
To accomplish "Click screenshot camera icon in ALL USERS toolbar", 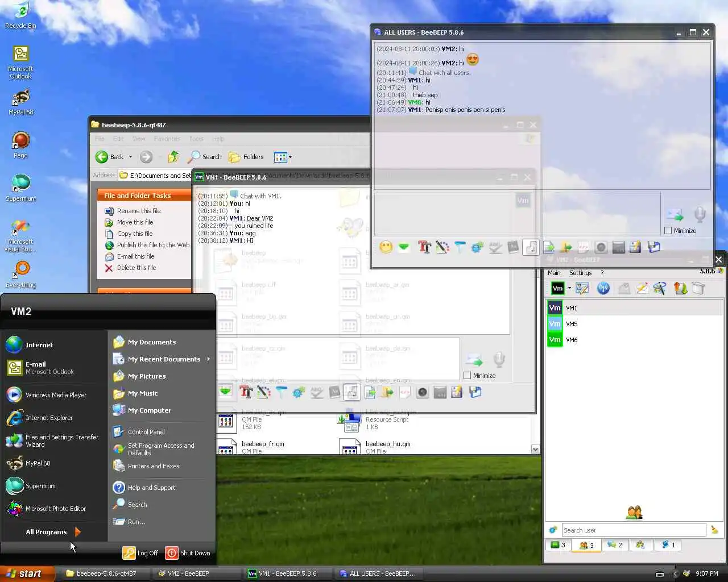I will click(x=601, y=247).
